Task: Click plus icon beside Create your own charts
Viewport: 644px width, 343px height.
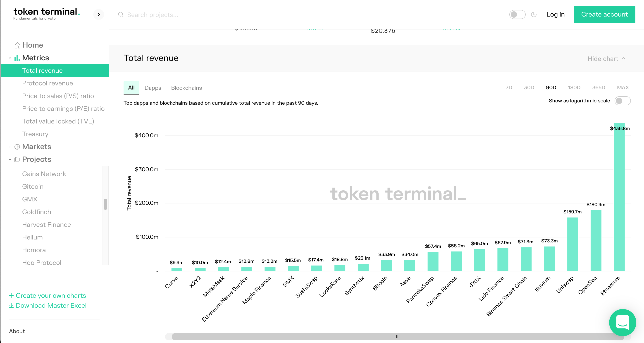Action: click(x=11, y=295)
